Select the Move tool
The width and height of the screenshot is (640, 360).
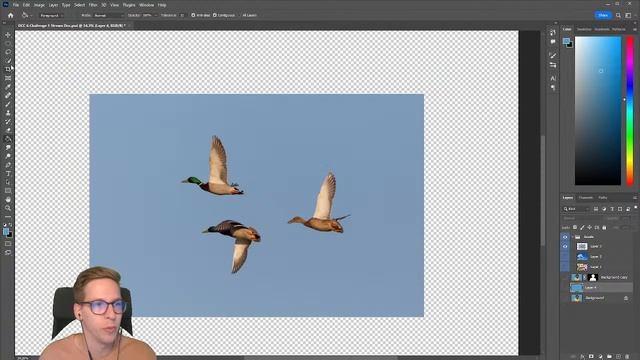coord(8,35)
